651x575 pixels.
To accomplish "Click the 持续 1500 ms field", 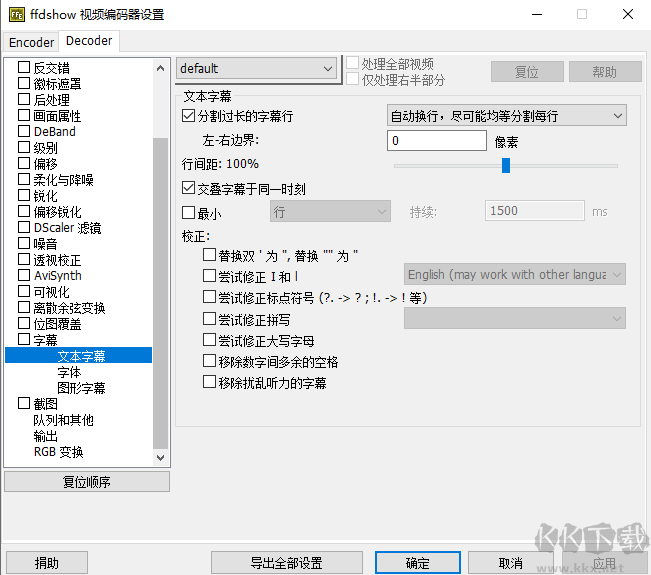I will [535, 210].
